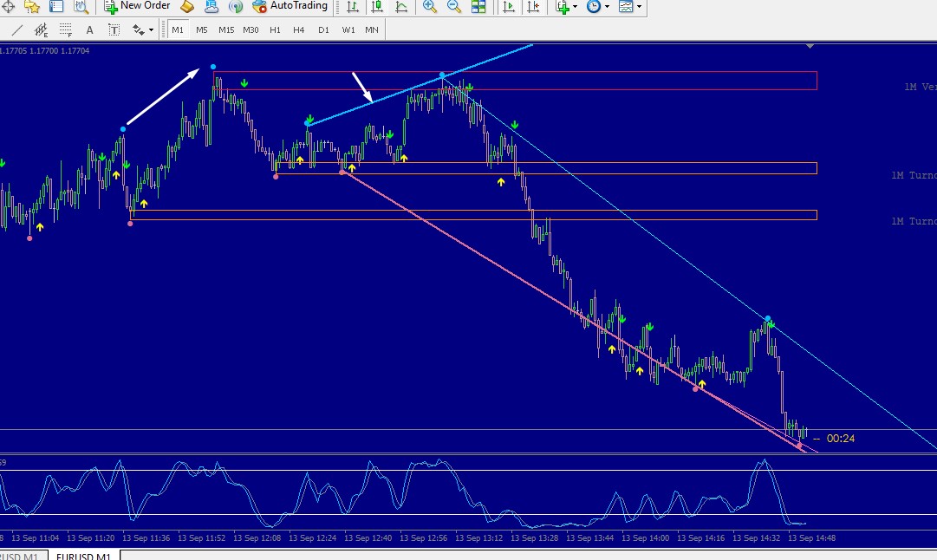Click the '13 Sep 14:00' time axis label

click(x=646, y=537)
